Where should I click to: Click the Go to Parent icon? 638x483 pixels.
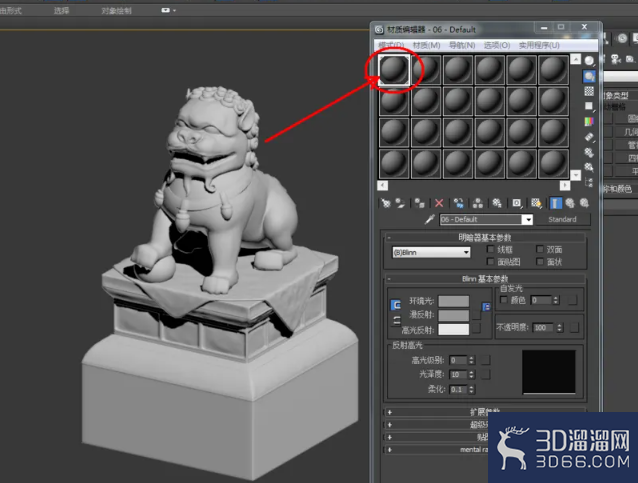click(x=570, y=203)
